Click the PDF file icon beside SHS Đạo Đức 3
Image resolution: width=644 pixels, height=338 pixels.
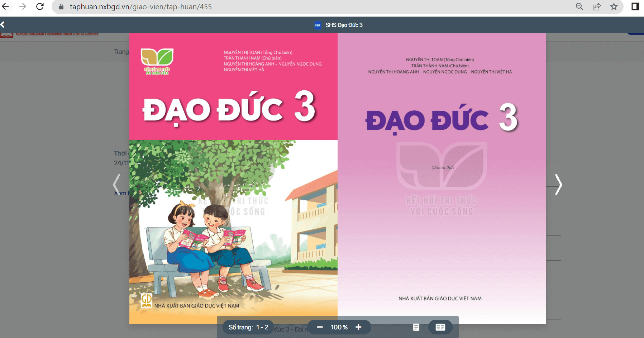pyautogui.click(x=318, y=25)
